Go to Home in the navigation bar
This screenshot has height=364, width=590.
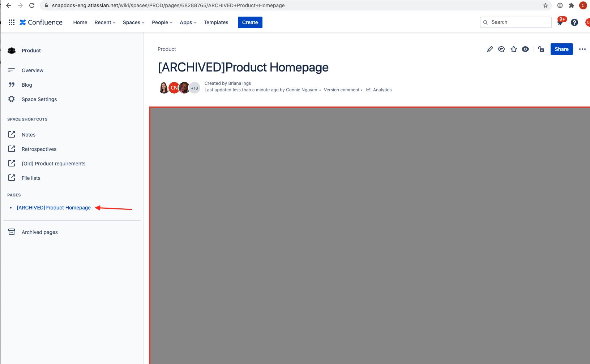tap(80, 22)
